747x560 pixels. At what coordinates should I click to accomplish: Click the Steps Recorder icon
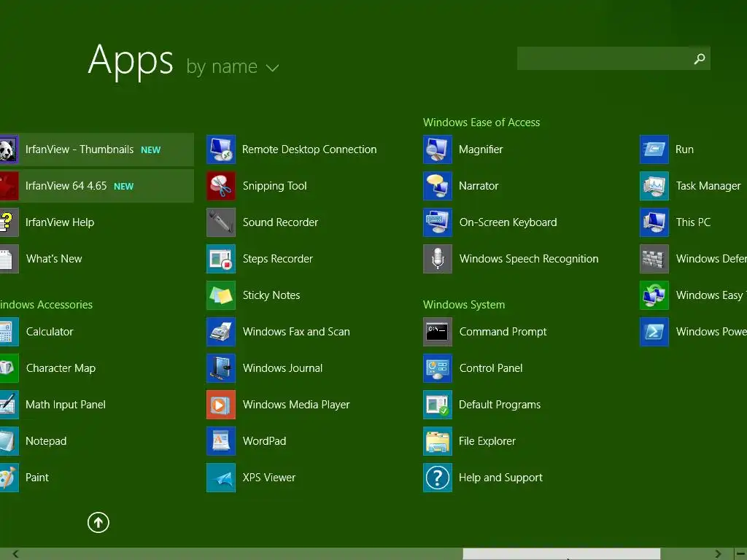pos(220,259)
